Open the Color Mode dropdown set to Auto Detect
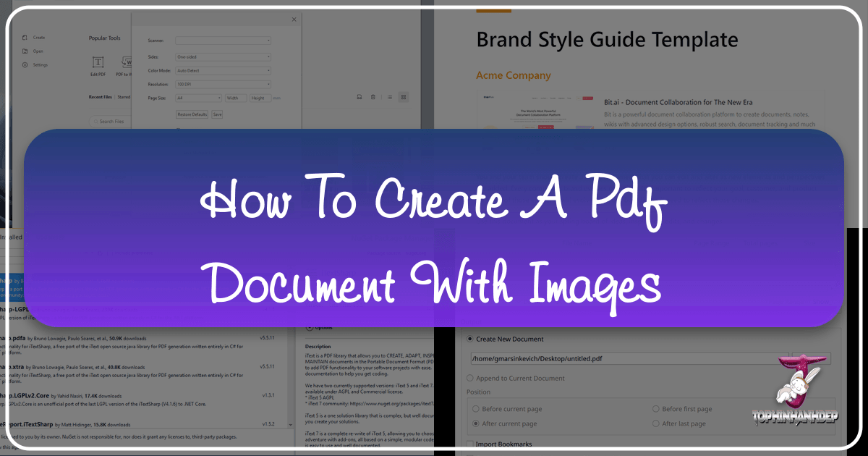 click(223, 71)
